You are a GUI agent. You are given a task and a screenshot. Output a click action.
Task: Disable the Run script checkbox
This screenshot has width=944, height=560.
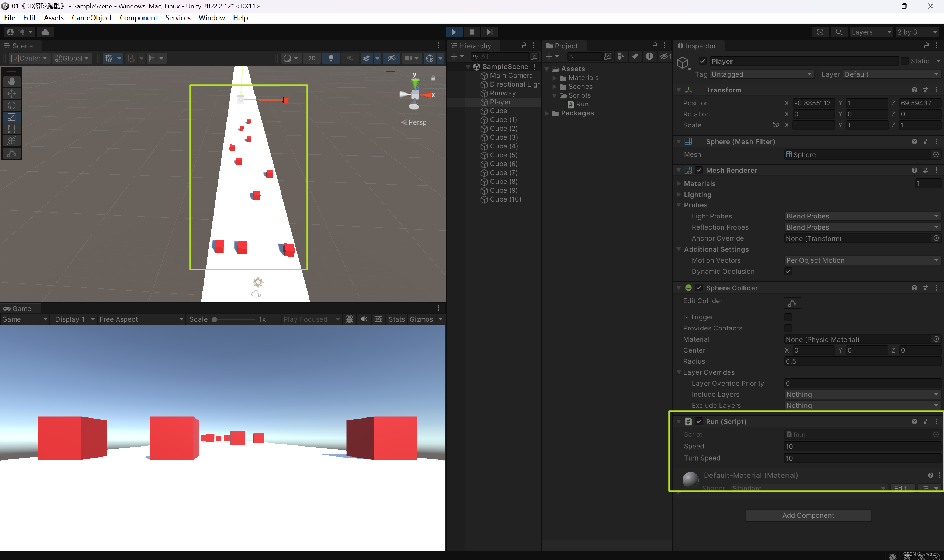699,421
